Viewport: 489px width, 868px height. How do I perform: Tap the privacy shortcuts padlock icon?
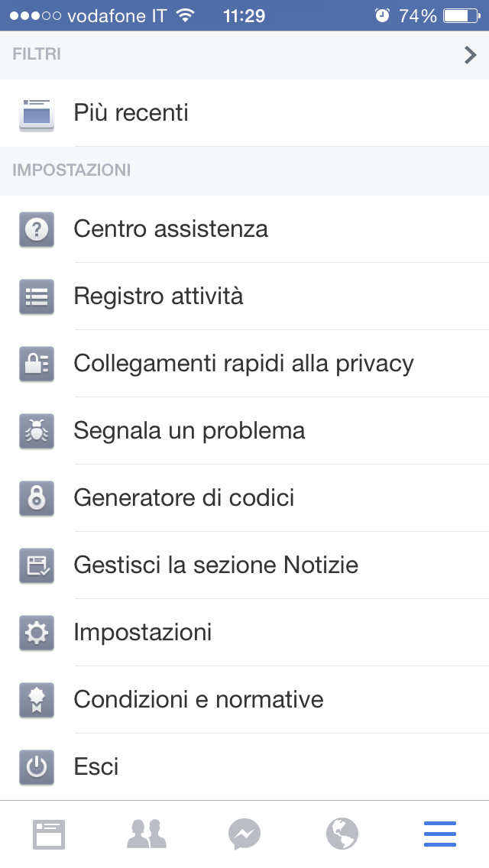click(37, 364)
